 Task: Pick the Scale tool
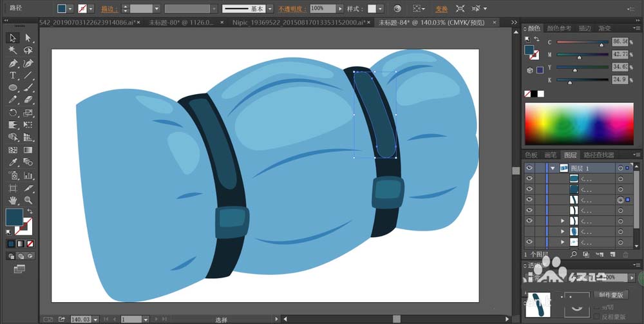28,113
